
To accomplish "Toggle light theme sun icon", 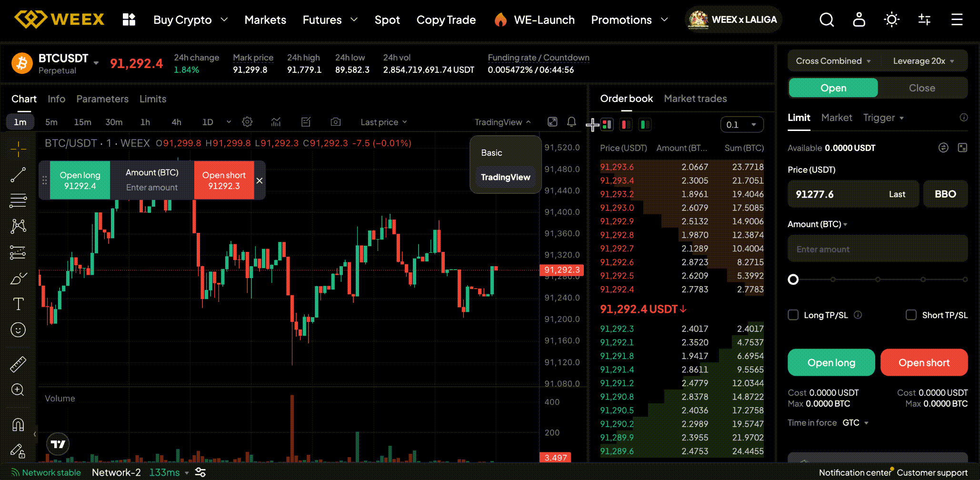I will [891, 20].
